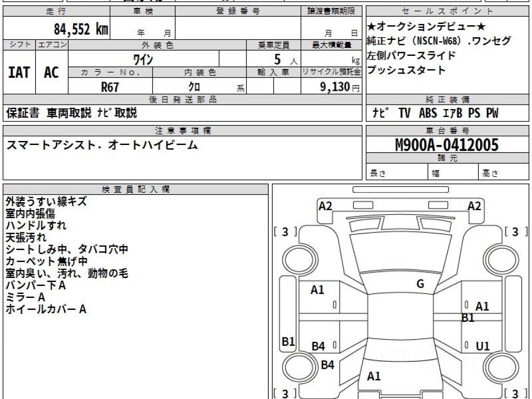Screen dimensions: 532x399
Task: Click the プッシュスタート sales point line
Action: click(x=407, y=70)
